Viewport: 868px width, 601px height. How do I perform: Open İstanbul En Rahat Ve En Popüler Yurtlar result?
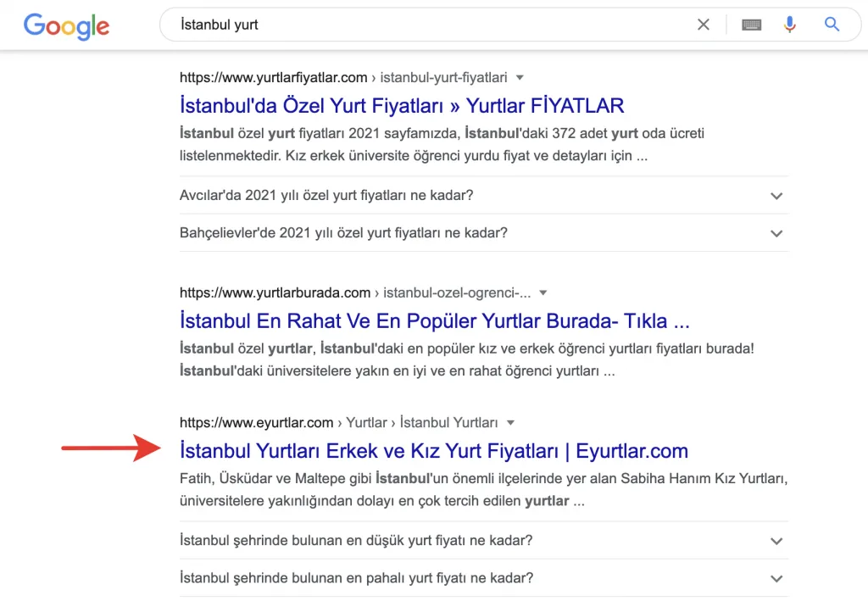coord(435,320)
